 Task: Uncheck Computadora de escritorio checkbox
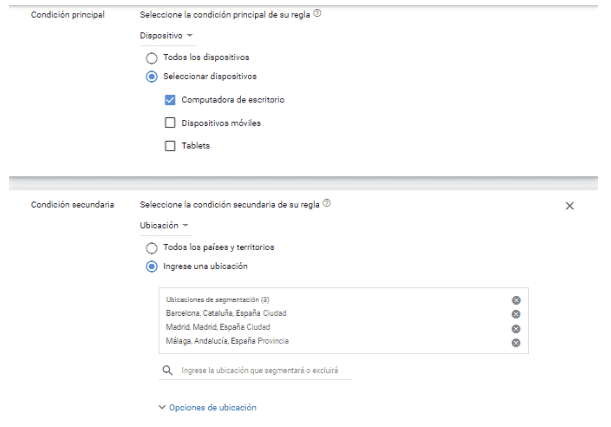(x=170, y=99)
